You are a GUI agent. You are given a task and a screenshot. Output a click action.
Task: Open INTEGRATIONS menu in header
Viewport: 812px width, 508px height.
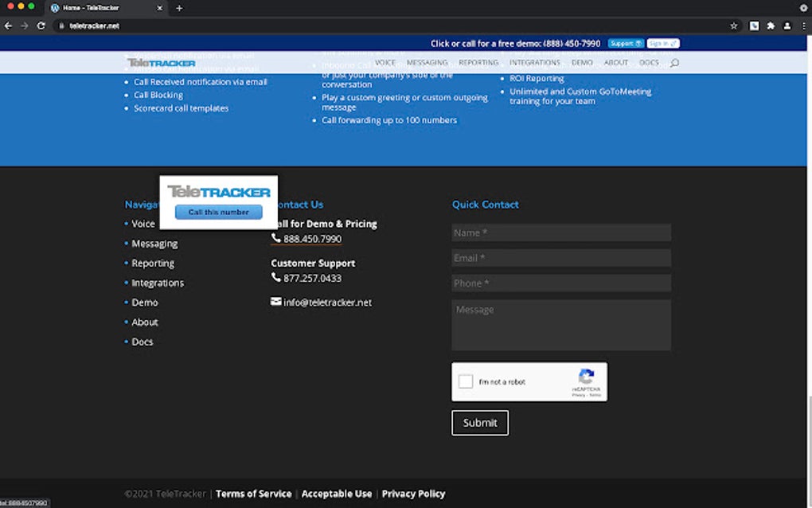click(535, 62)
